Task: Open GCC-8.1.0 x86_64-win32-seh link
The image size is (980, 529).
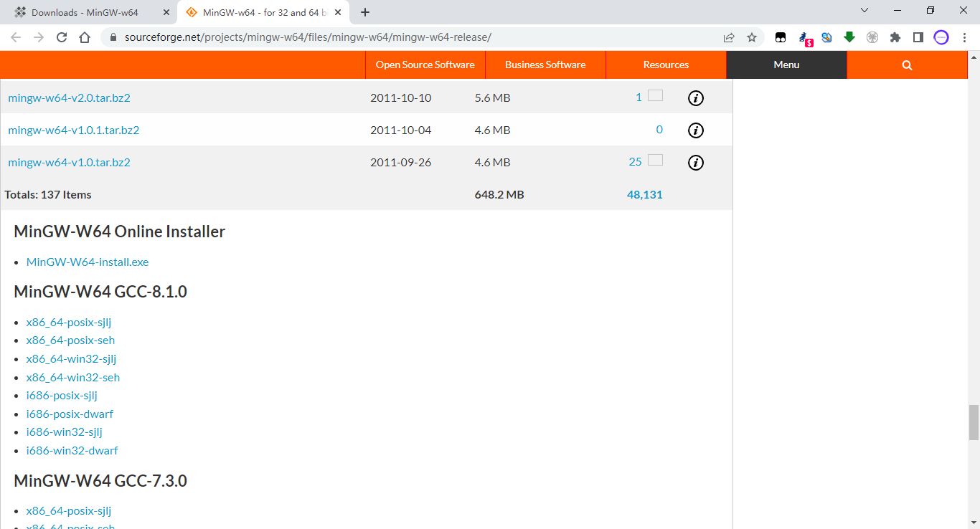Action: click(x=73, y=377)
